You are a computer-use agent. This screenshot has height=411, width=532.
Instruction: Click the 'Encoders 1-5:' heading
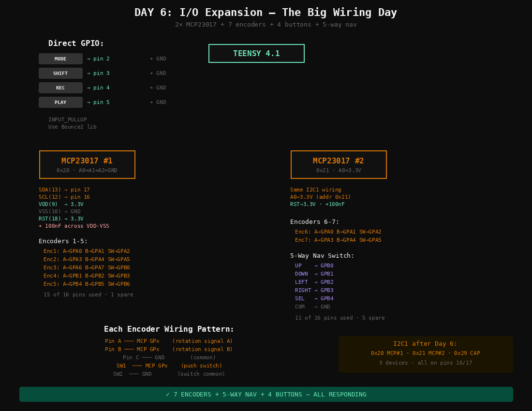click(63, 241)
